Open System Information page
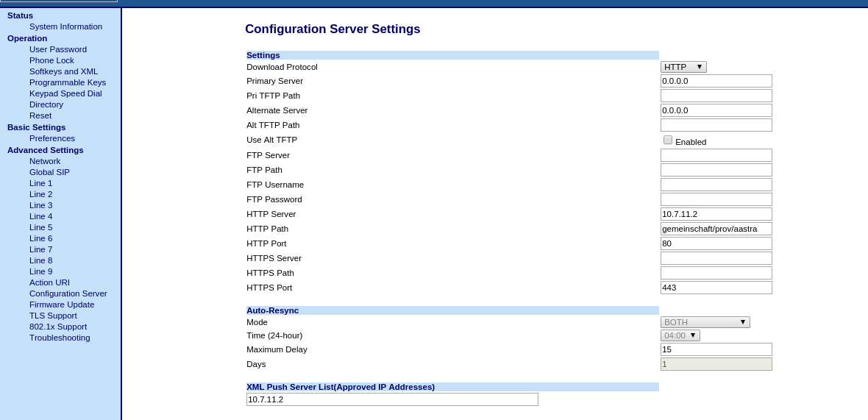 tap(66, 26)
